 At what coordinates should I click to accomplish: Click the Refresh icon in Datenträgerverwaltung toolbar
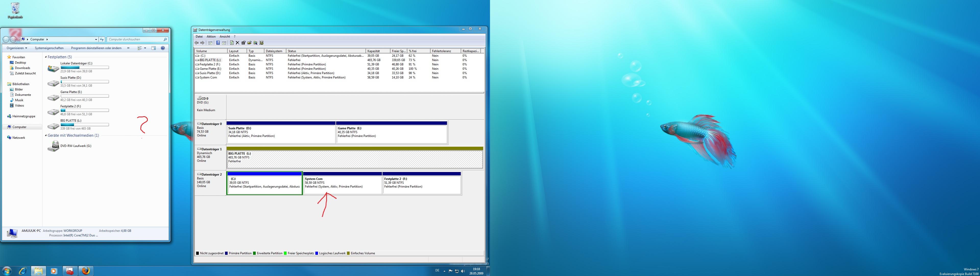(x=232, y=43)
